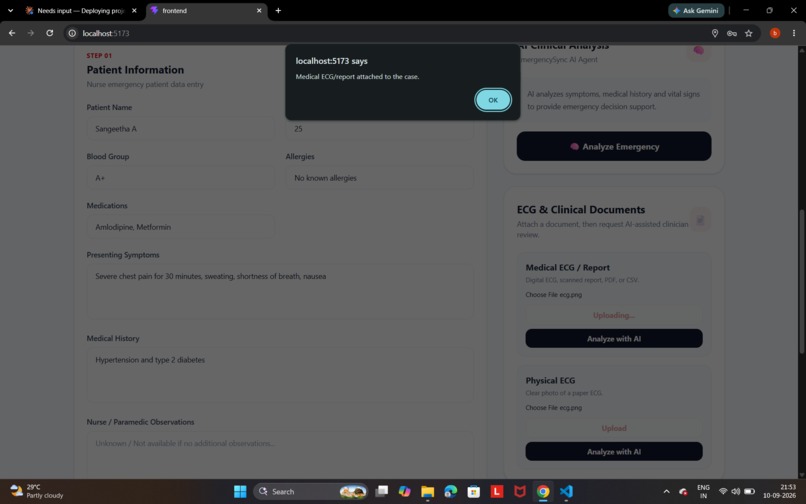Click the age field showing 25
Screen dimensions: 806x504
point(379,129)
